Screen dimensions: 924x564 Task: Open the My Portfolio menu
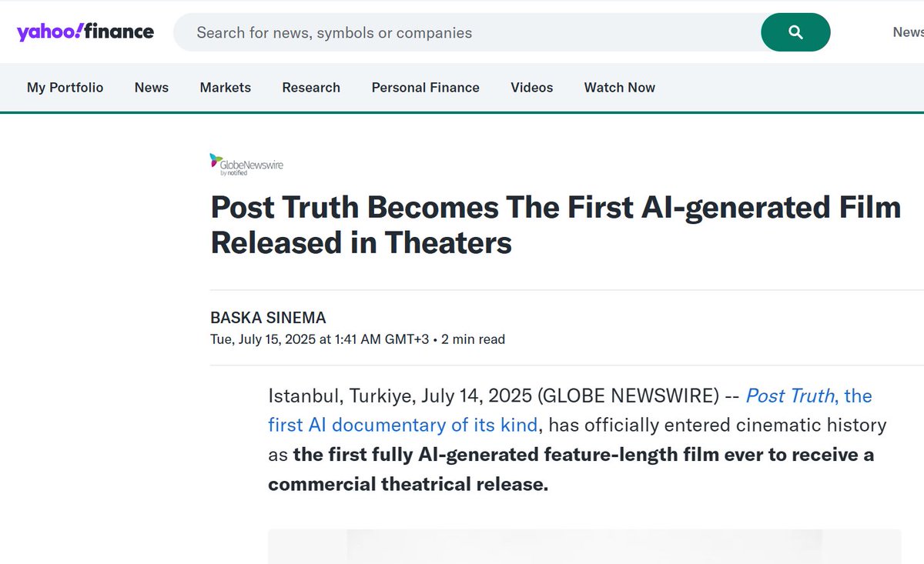click(x=65, y=88)
